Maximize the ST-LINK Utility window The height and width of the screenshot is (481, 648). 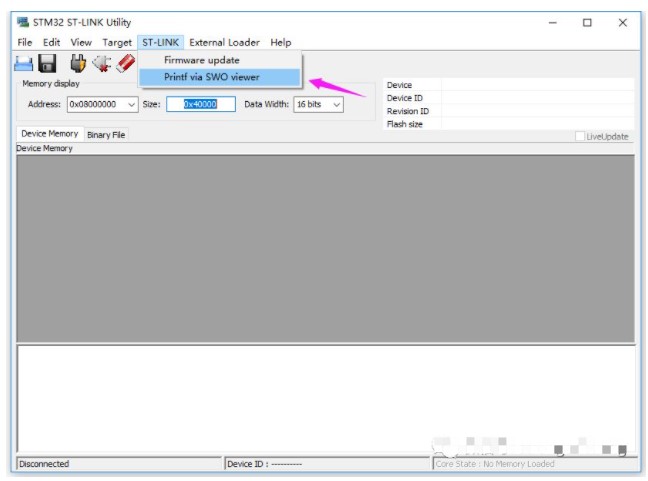click(x=587, y=23)
